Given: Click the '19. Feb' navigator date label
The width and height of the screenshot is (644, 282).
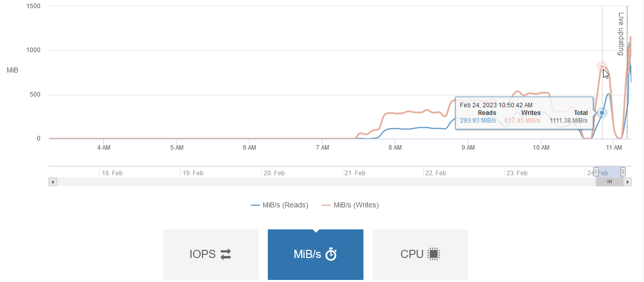Looking at the screenshot, I should (193, 173).
